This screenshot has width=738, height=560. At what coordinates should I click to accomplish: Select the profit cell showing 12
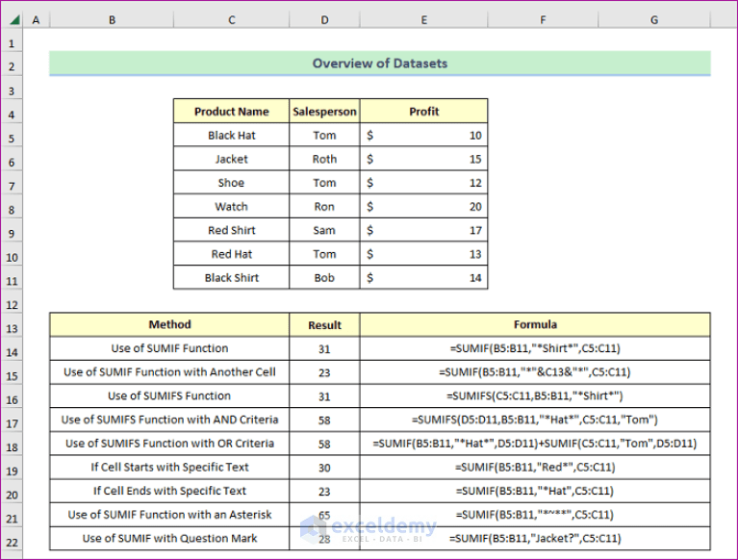click(424, 183)
